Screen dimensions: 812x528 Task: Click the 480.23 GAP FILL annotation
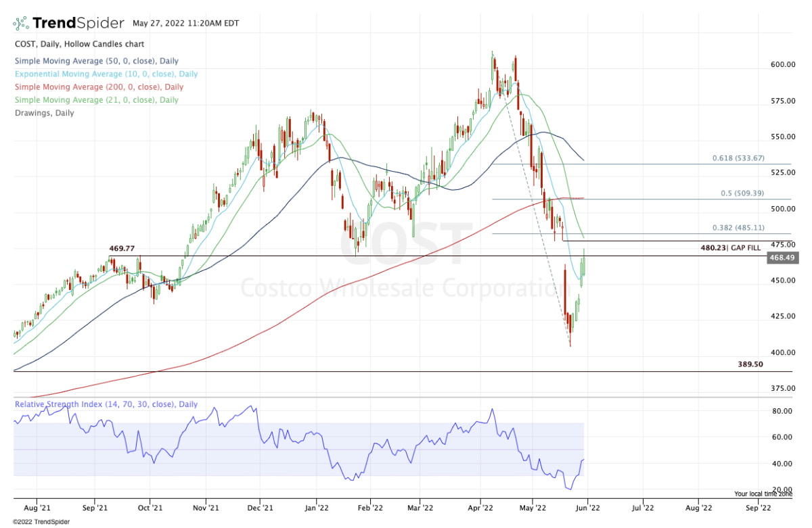[x=730, y=248]
